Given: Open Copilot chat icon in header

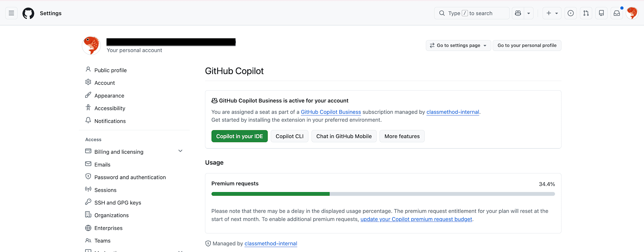Looking at the screenshot, I should [x=518, y=13].
